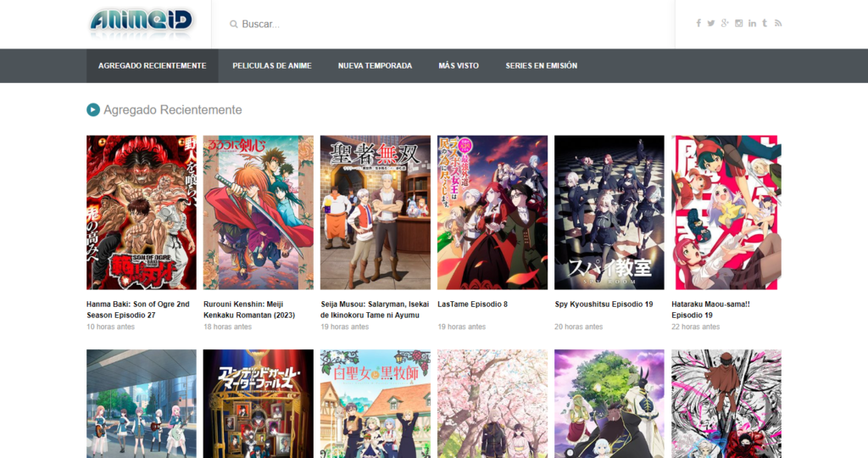Click play icon beside Agregado Recientemente heading

coord(93,109)
